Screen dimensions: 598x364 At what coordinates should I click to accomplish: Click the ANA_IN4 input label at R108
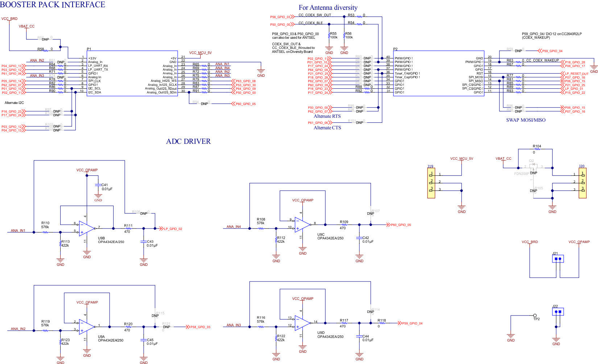coord(234,227)
